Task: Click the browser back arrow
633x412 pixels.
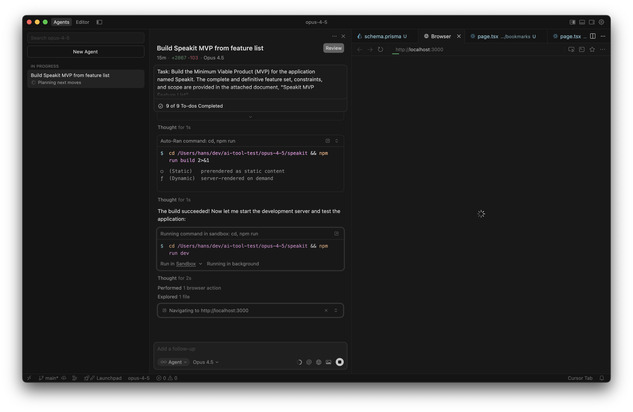Action: [x=360, y=49]
